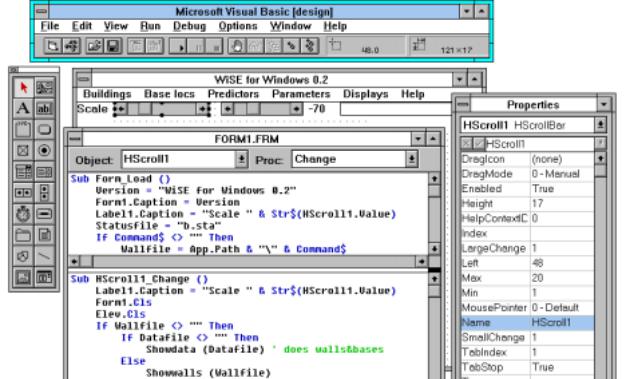Image resolution: width=624 pixels, height=379 pixels.
Task: Select the CheckBox tool in toolbox
Action: coord(23,150)
